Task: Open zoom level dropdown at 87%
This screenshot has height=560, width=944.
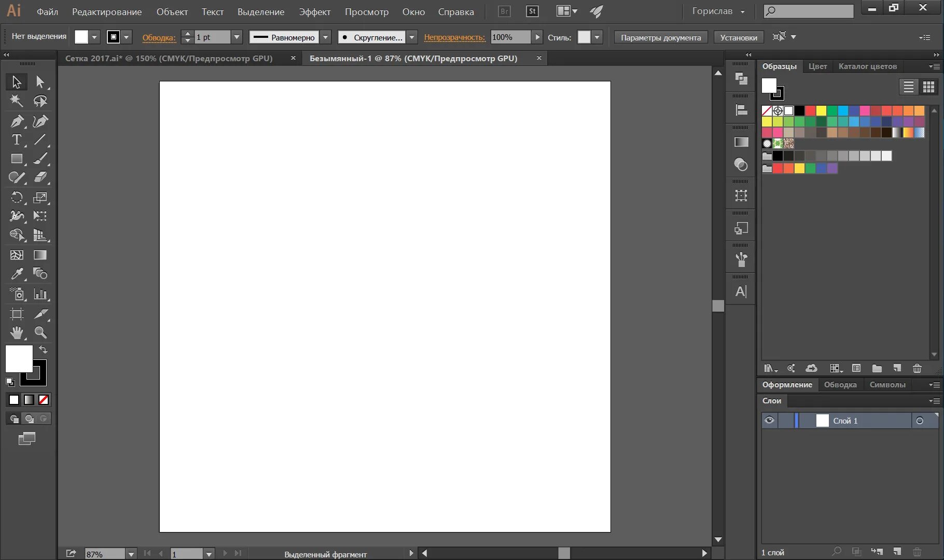Action: (x=131, y=554)
